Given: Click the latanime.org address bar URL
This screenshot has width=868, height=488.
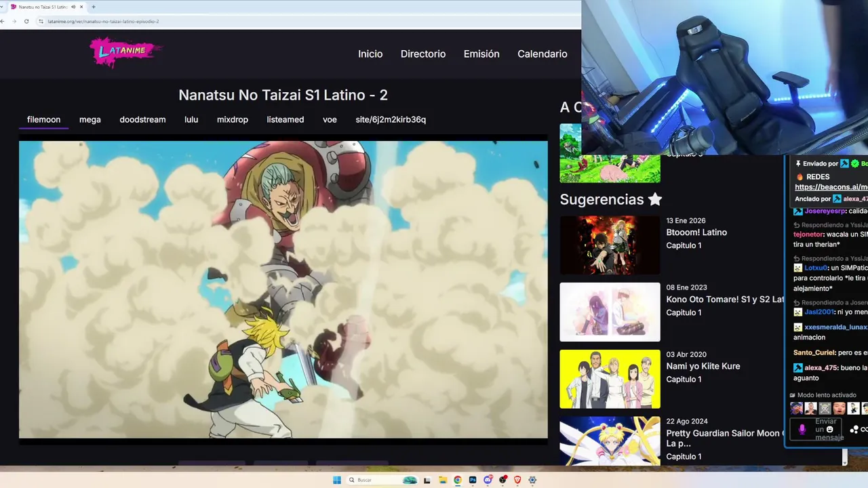Looking at the screenshot, I should click(x=103, y=21).
